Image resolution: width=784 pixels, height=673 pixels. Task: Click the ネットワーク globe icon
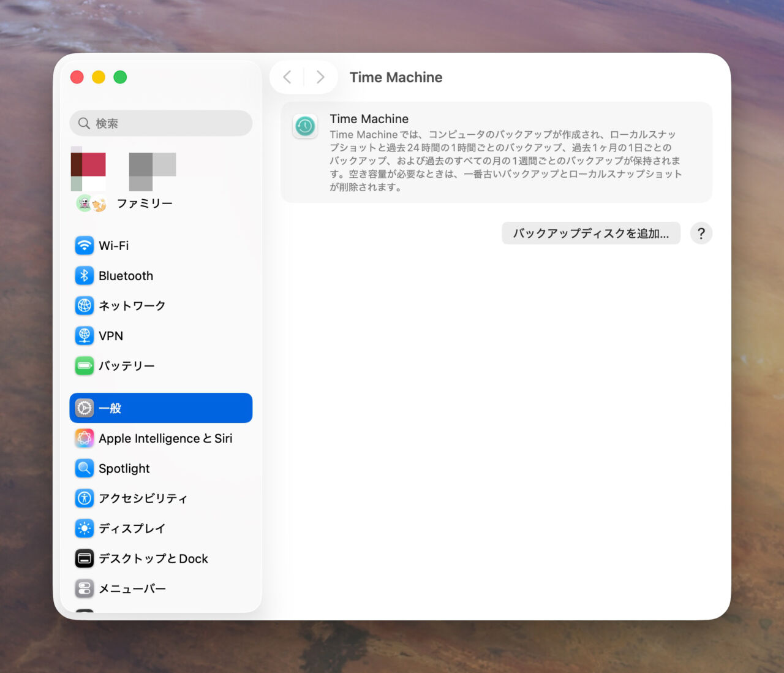(x=85, y=306)
